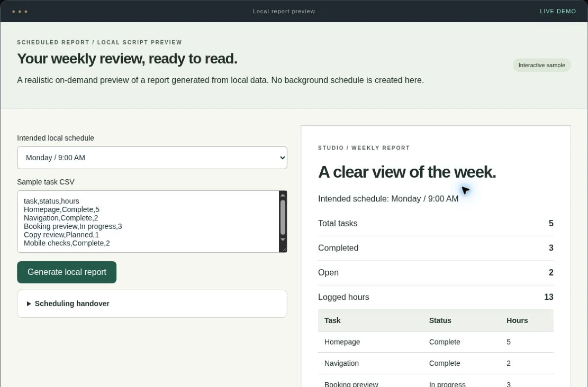The image size is (588, 387).
Task: Click the Completed value 3
Action: [x=551, y=248]
